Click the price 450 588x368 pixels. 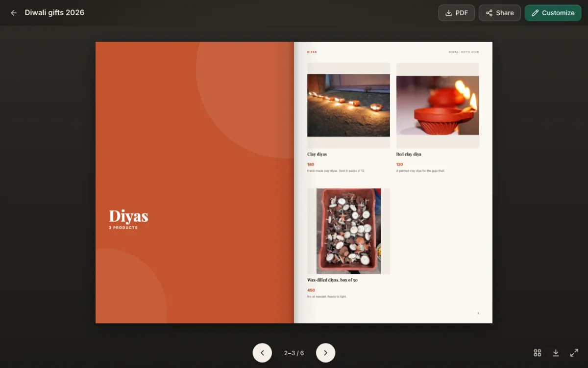(311, 290)
